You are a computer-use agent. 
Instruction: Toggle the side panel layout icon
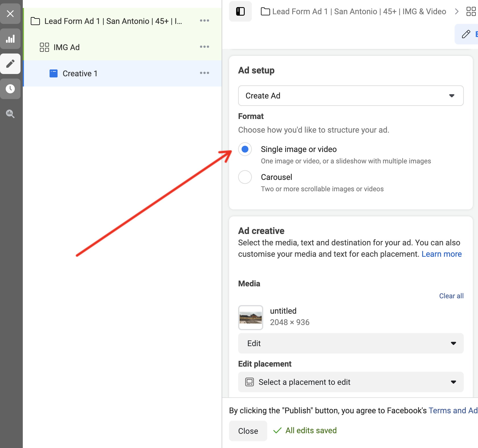pyautogui.click(x=240, y=11)
